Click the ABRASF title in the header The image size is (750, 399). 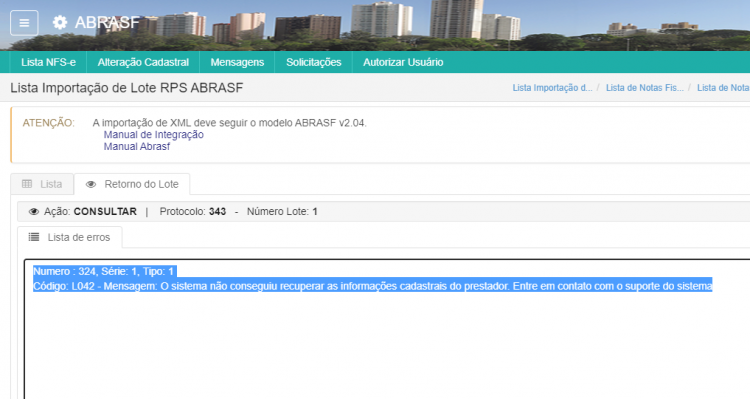coord(107,22)
